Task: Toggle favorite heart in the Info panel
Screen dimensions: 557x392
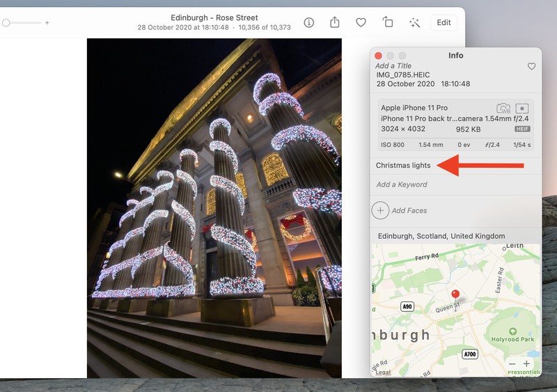Action: pyautogui.click(x=531, y=66)
